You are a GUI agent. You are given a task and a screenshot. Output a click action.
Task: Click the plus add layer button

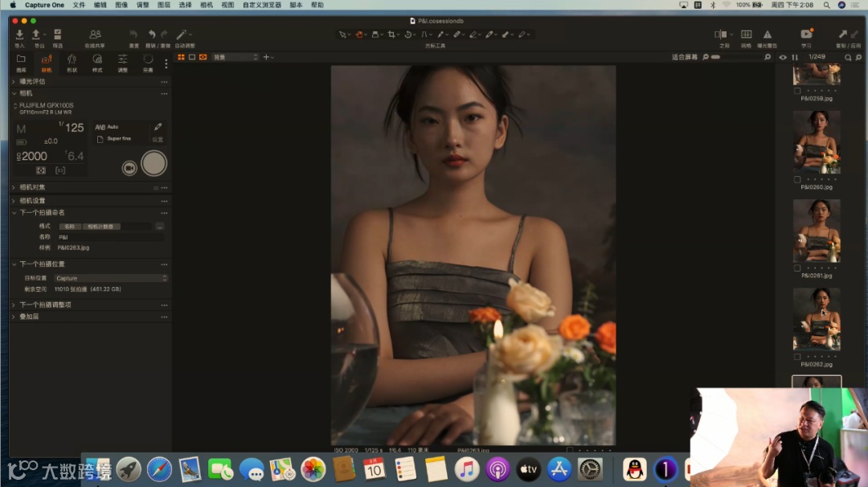(266, 57)
